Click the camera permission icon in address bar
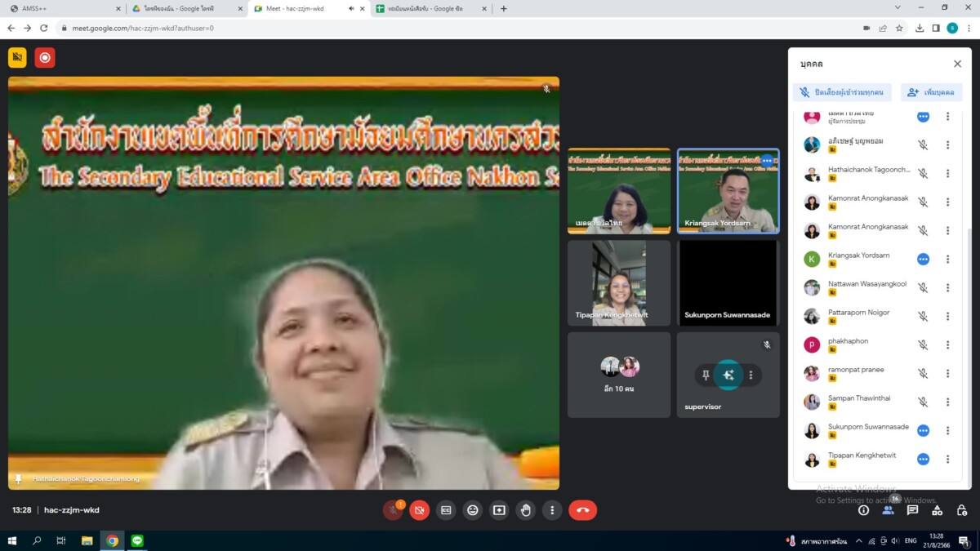This screenshot has height=551, width=980. tap(866, 28)
